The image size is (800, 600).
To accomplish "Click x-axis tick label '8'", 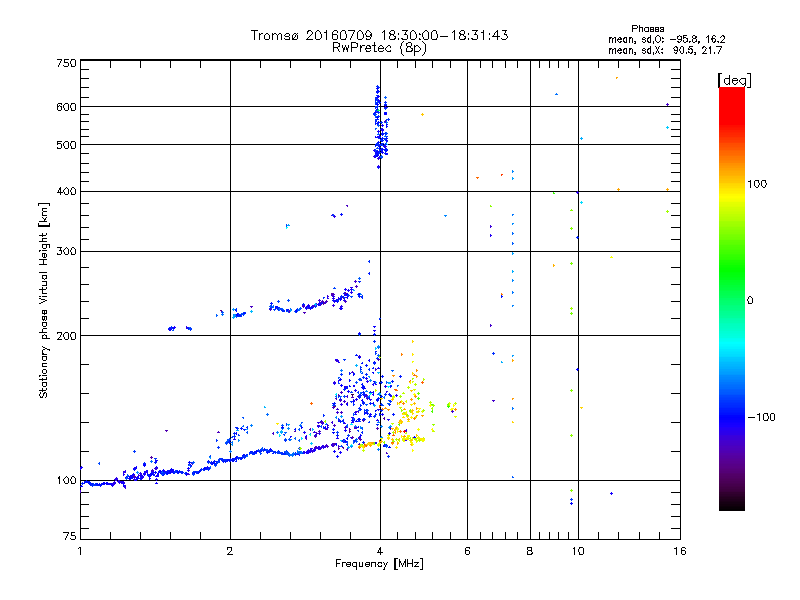I will [x=530, y=551].
